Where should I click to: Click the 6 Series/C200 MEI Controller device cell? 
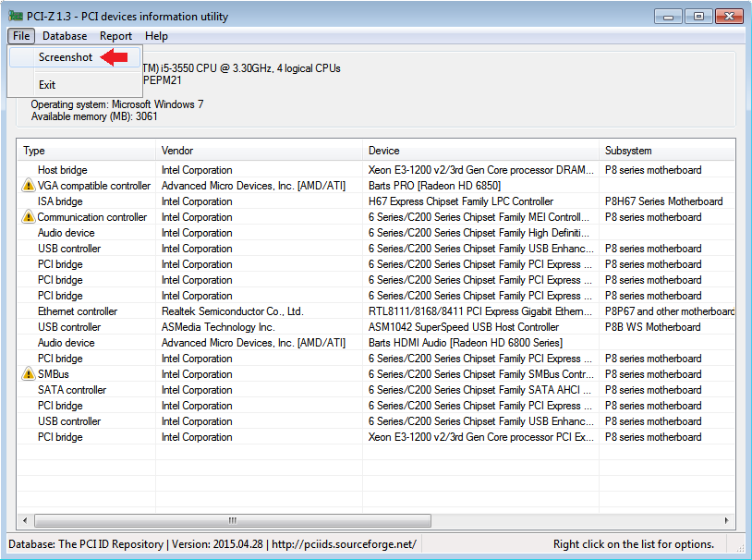point(479,217)
